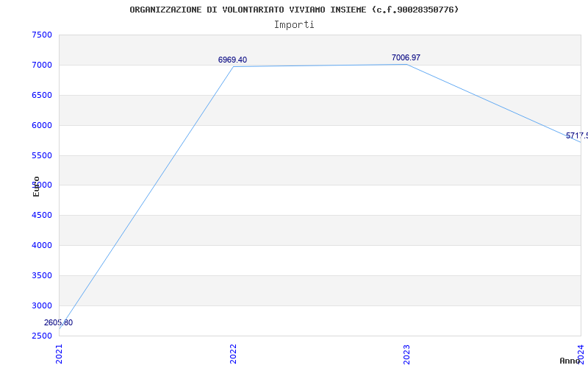
Task: Select the 6969.40 data label
Action: (232, 60)
